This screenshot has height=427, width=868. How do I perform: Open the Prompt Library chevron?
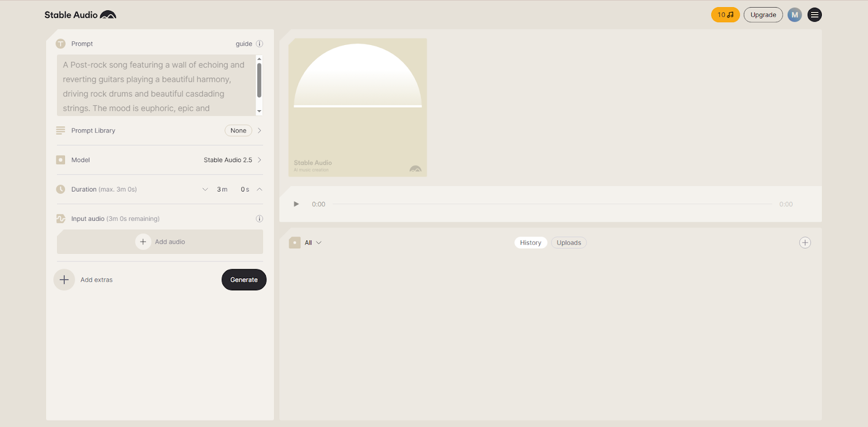pyautogui.click(x=259, y=131)
